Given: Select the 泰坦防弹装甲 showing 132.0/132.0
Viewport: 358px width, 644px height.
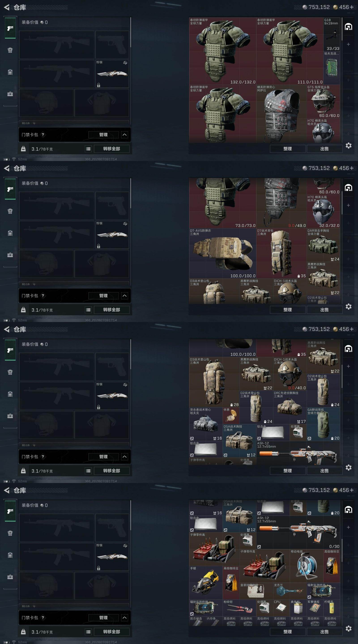Looking at the screenshot, I should [x=223, y=51].
